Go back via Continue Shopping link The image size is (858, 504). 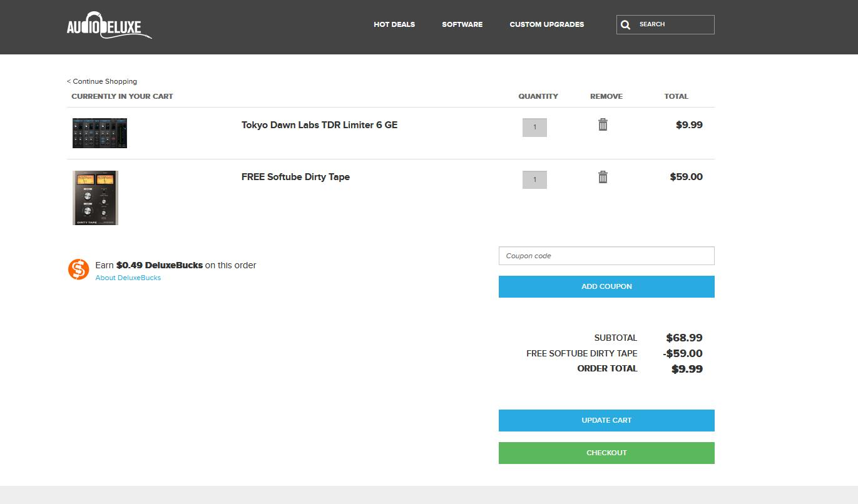click(x=102, y=81)
